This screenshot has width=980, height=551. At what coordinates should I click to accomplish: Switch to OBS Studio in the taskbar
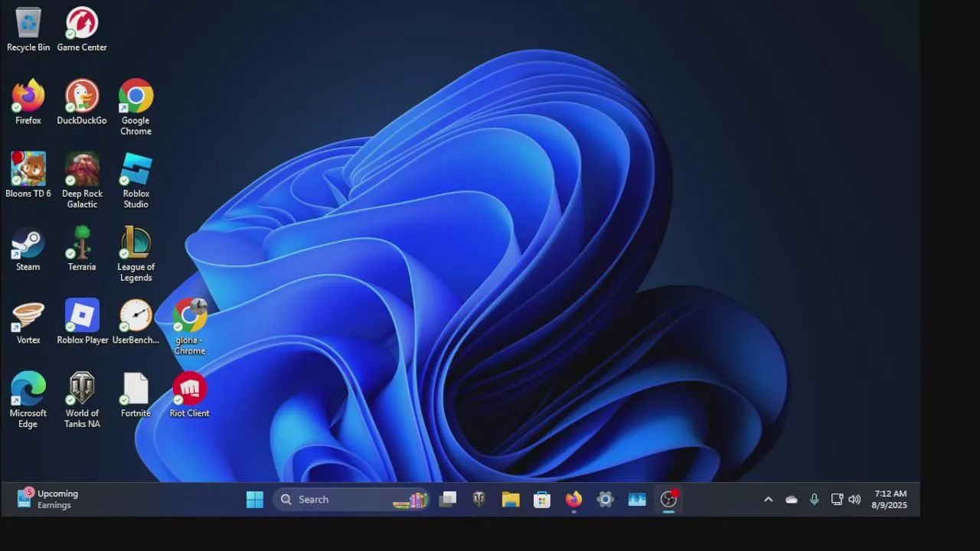click(x=668, y=500)
